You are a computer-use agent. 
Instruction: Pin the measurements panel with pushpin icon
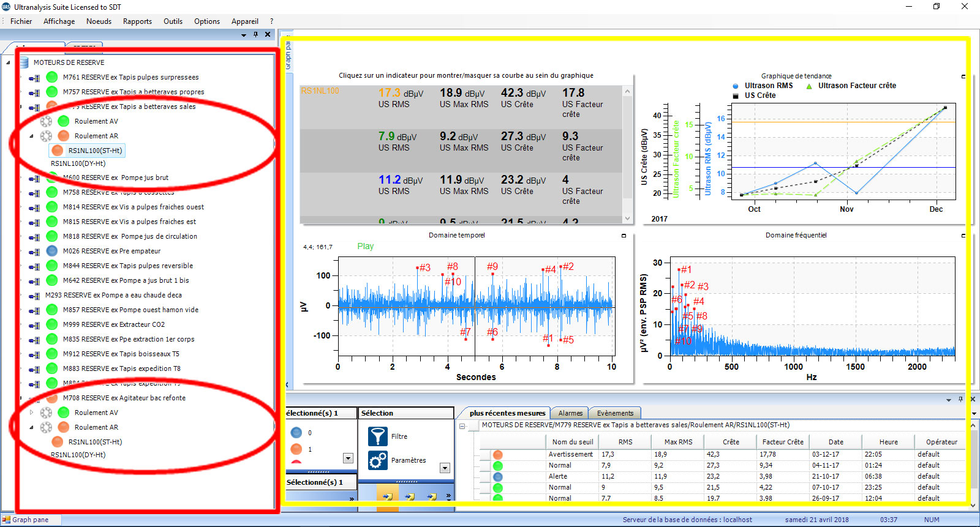pyautogui.click(x=960, y=399)
